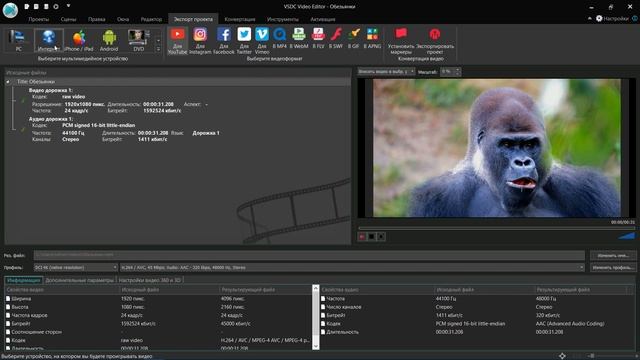This screenshot has height=360, width=640.
Task: Switch to Дополнительные параметры tab
Action: (x=80, y=280)
